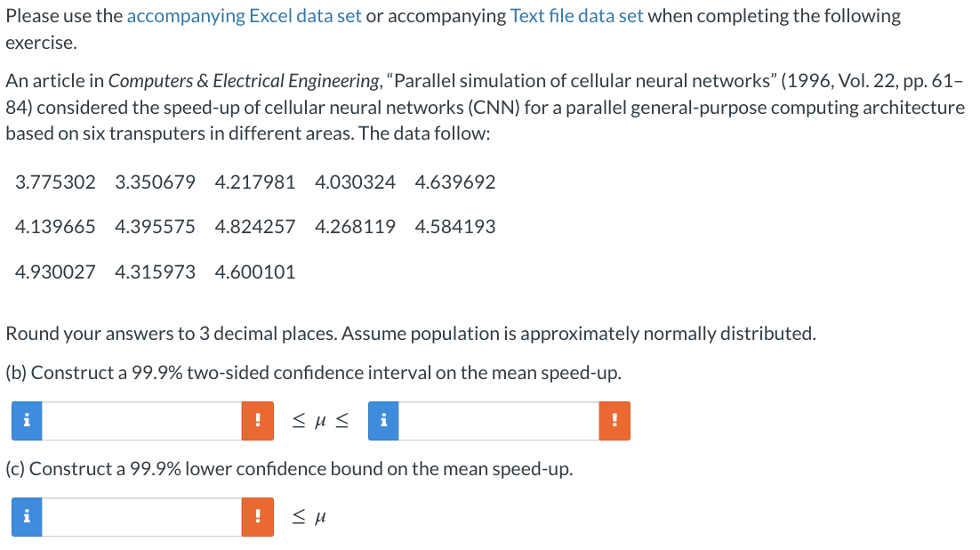Select the empty text box before the first ≤ μ ≤

142,421
